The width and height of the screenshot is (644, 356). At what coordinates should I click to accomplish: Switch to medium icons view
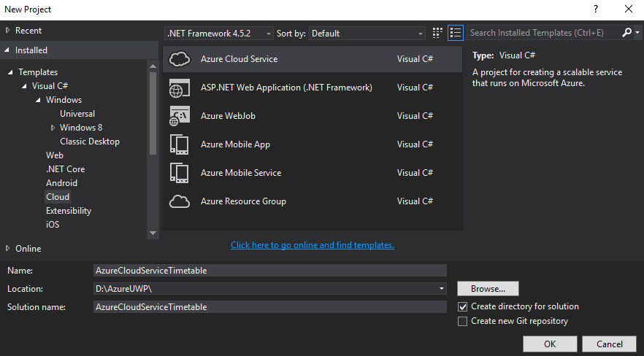tap(437, 33)
